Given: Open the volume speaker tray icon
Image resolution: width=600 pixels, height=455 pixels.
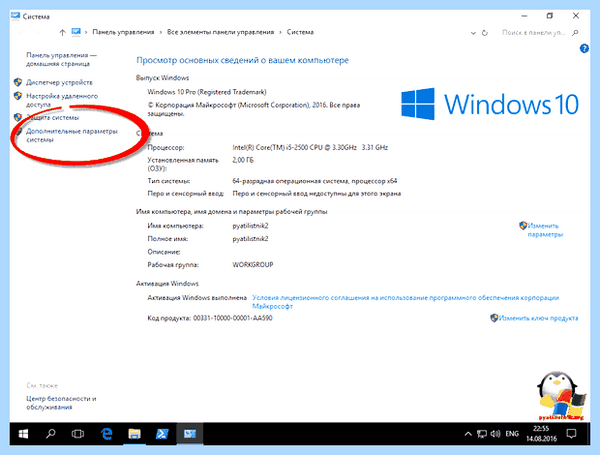Looking at the screenshot, I should pyautogui.click(x=496, y=434).
